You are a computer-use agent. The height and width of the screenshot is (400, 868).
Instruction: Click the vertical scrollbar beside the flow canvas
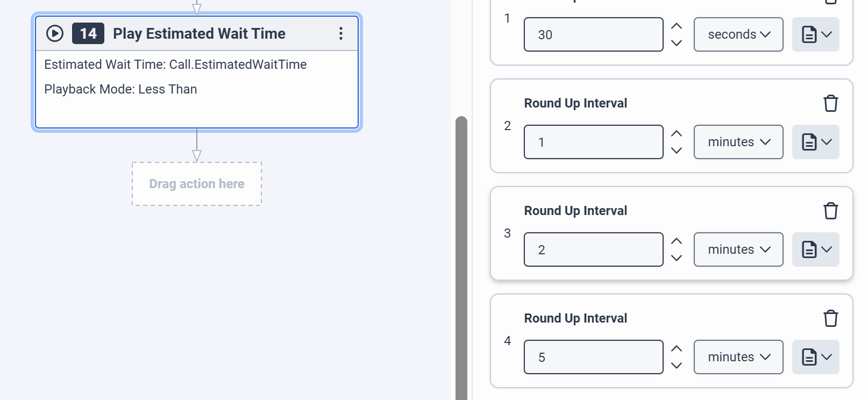461,258
